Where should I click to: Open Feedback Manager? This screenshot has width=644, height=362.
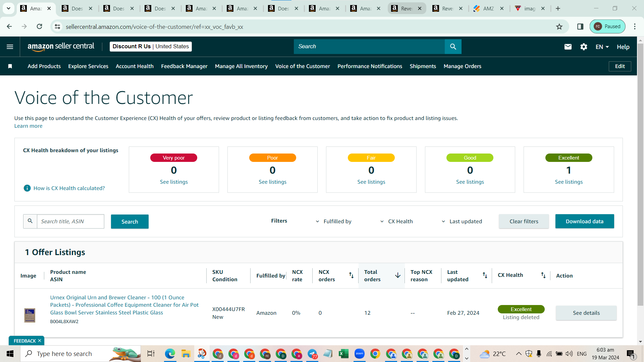coord(184,66)
